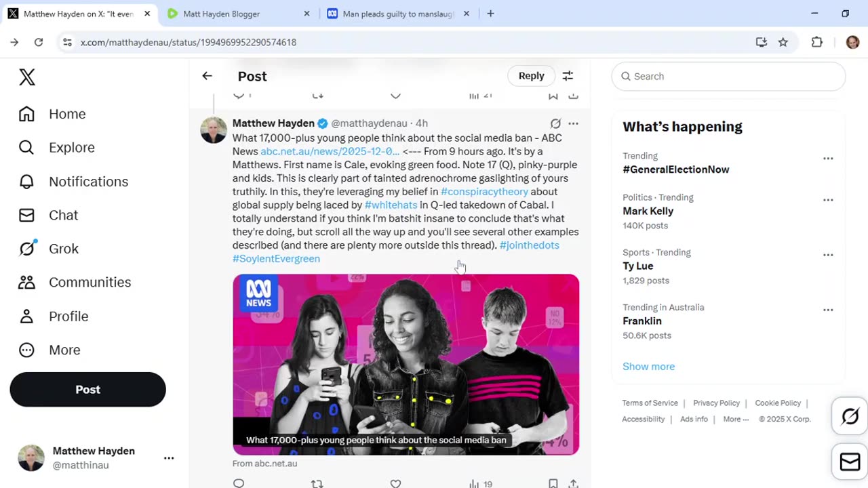
Task: Close the Matt Hayden Blogger tab
Action: coord(307,14)
